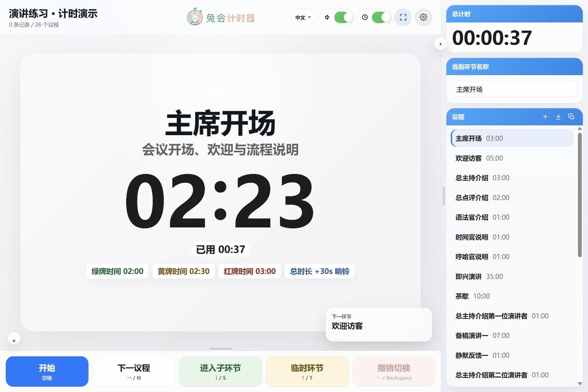Image resolution: width=588 pixels, height=392 pixels.
Task: Click the 进入子环节 button
Action: point(220,371)
